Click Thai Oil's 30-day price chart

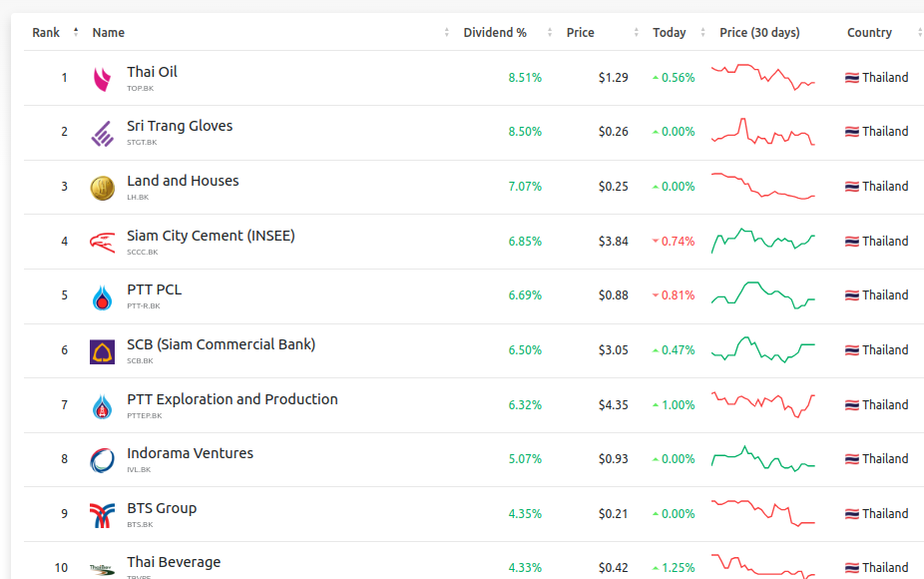point(763,78)
